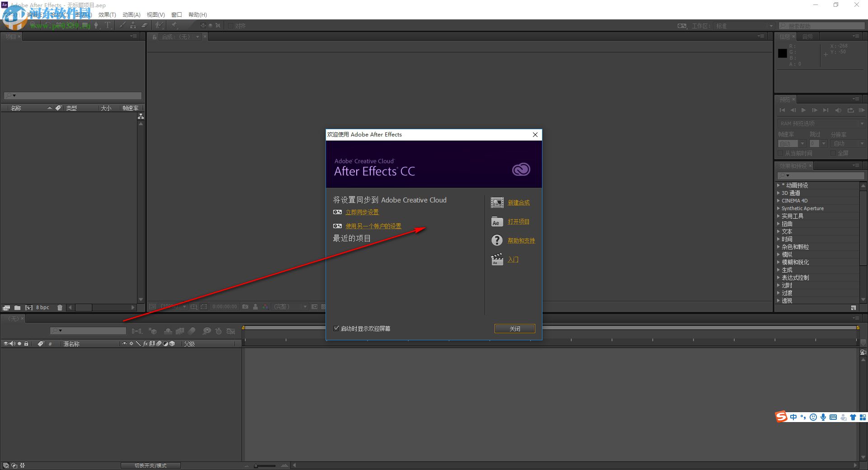
Task: Click the Draft 3D icon in timeline
Action: 152,331
